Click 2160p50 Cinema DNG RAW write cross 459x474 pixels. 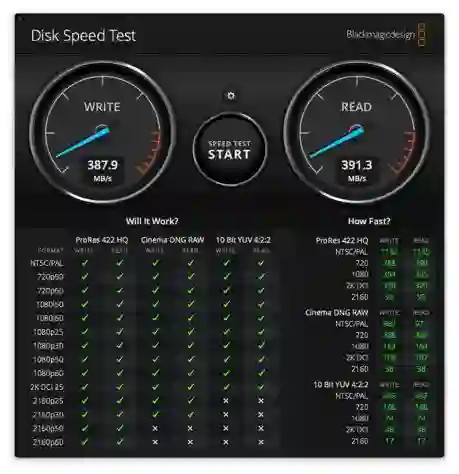pos(155,428)
